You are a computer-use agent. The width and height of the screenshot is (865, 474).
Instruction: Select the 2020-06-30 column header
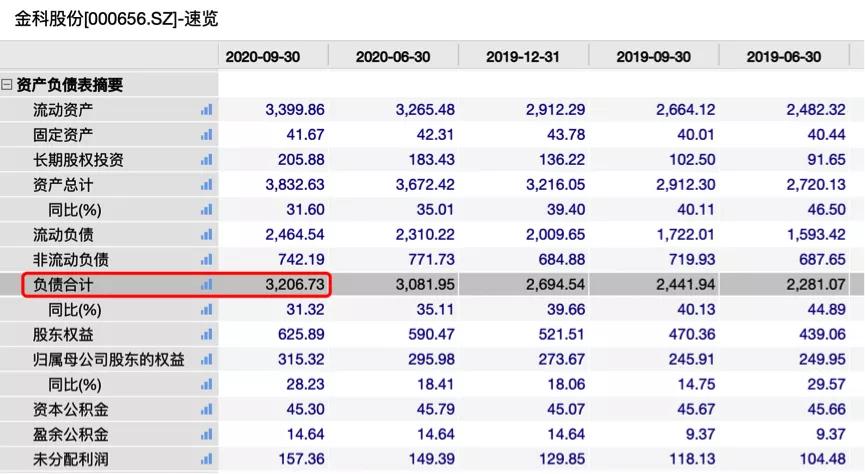pyautogui.click(x=393, y=57)
